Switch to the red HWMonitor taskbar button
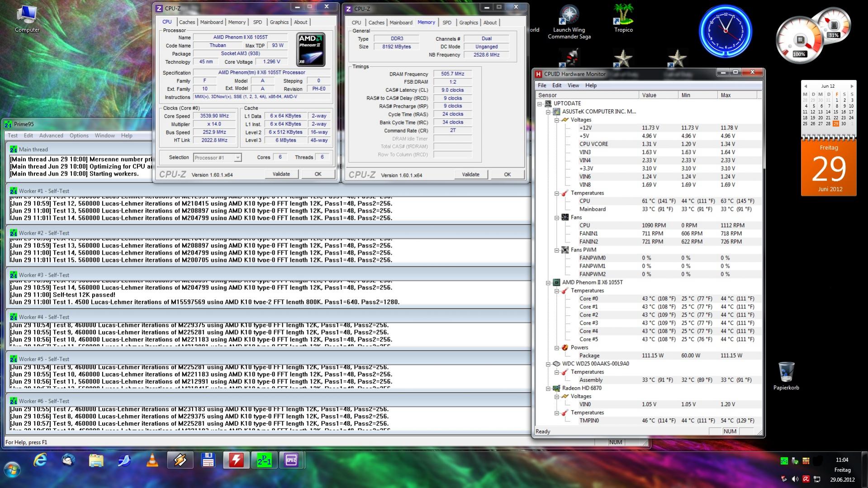 236,460
